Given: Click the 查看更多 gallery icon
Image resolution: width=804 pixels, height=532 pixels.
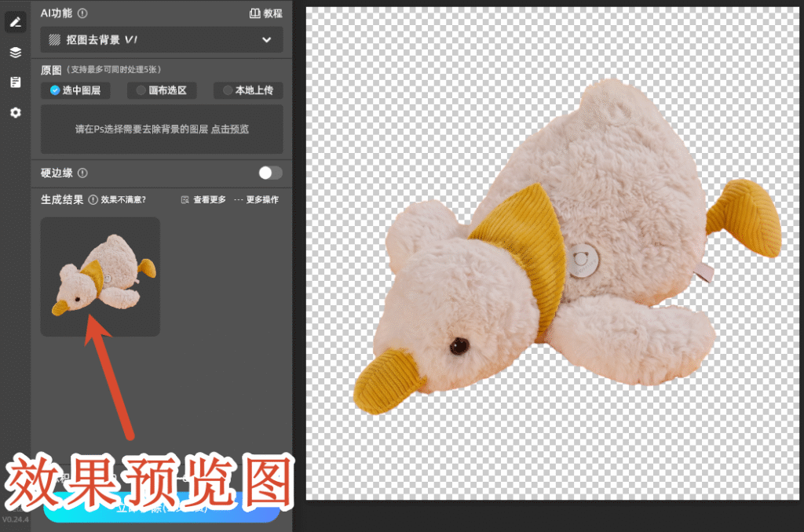Looking at the screenshot, I should [x=185, y=200].
